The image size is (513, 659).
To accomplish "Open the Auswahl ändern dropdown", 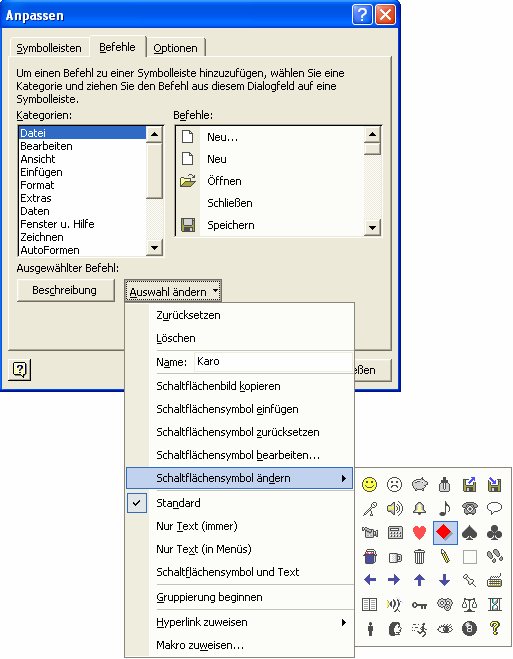I will pyautogui.click(x=173, y=291).
